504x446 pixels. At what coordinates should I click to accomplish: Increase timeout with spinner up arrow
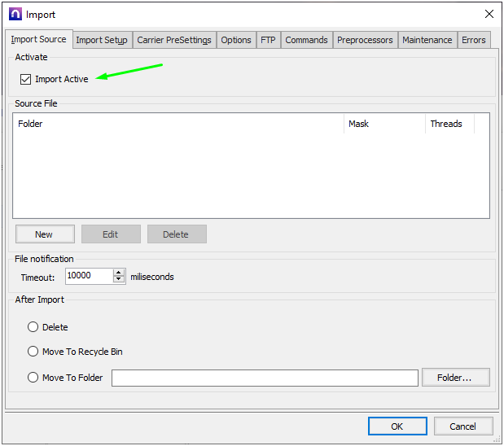point(120,273)
